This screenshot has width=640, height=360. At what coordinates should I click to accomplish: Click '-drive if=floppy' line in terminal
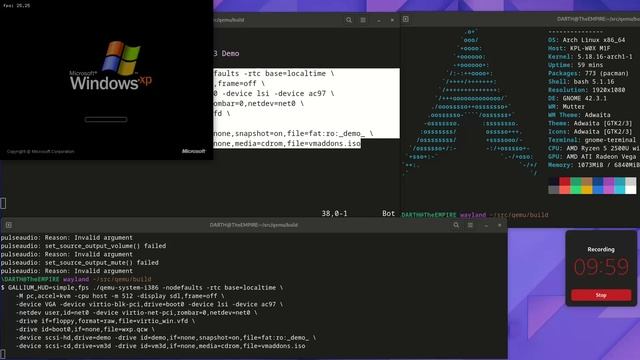105,321
